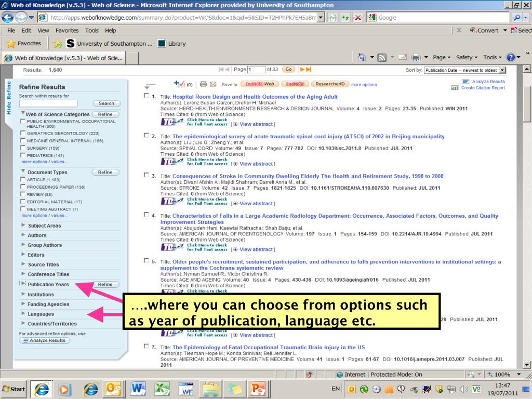Click the Analyze Results icon at top right
This screenshot has height=399, width=532.
pos(465,82)
